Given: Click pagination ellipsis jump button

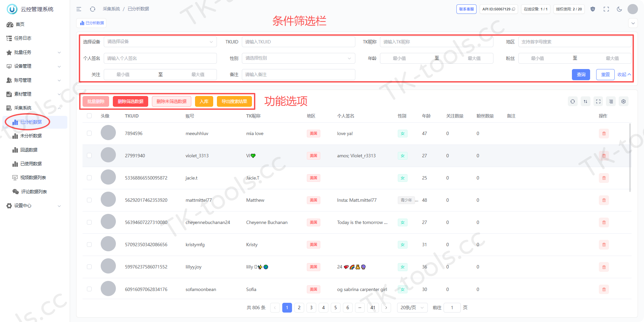Looking at the screenshot, I should tap(360, 308).
